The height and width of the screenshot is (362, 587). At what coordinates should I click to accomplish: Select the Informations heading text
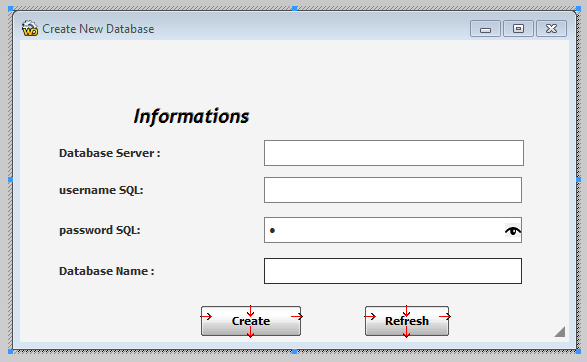tap(191, 116)
